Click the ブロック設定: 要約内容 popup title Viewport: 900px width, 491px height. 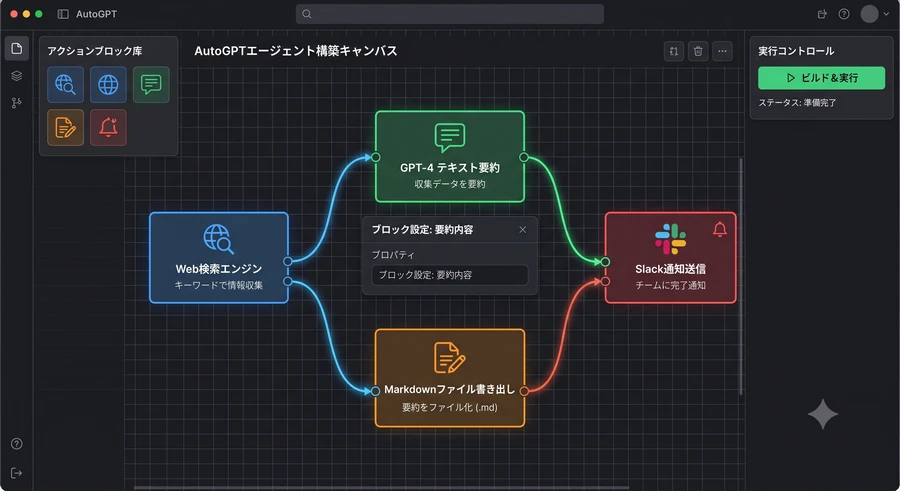tap(422, 230)
